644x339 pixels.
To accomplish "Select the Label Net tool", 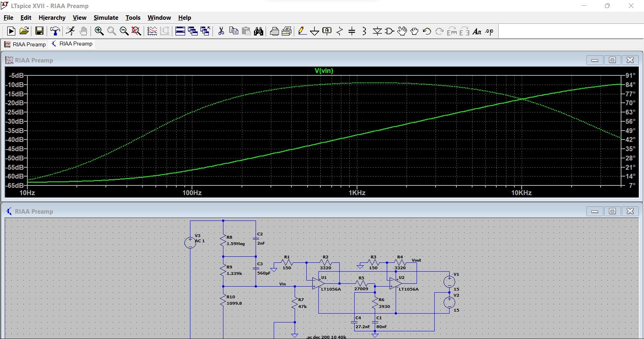I will [x=327, y=31].
